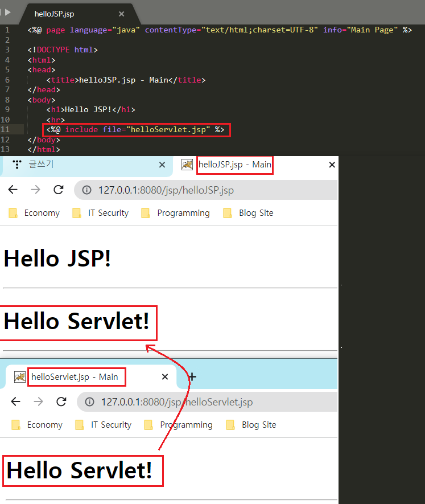Click the page directive on line 1

[x=220, y=30]
